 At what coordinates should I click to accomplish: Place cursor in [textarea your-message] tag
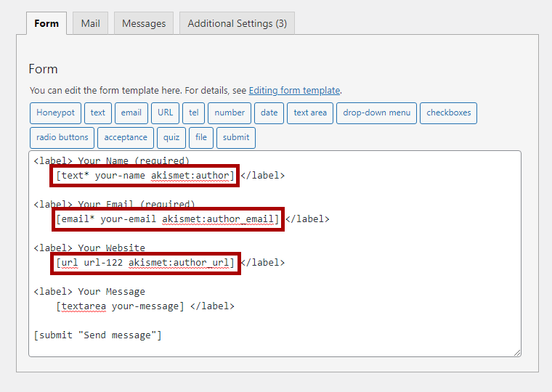[x=120, y=306]
